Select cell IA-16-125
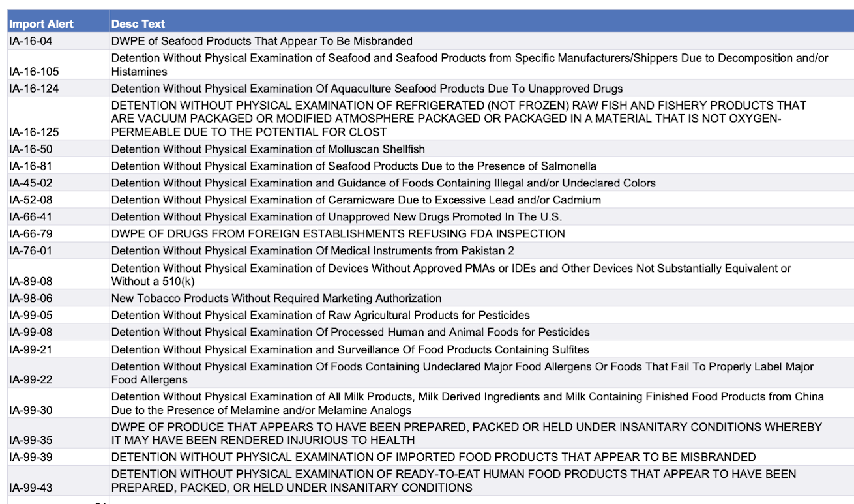 34,132
